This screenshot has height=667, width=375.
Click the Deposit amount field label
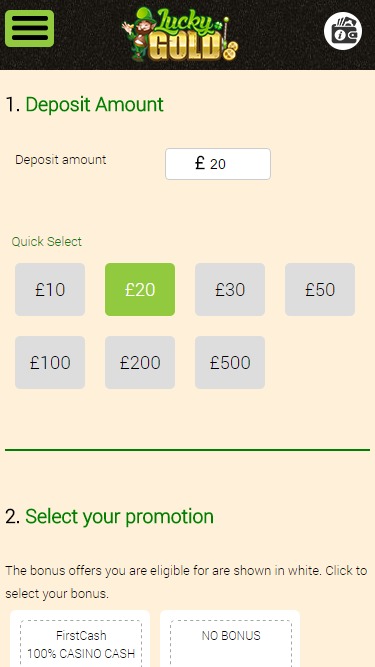coord(61,160)
